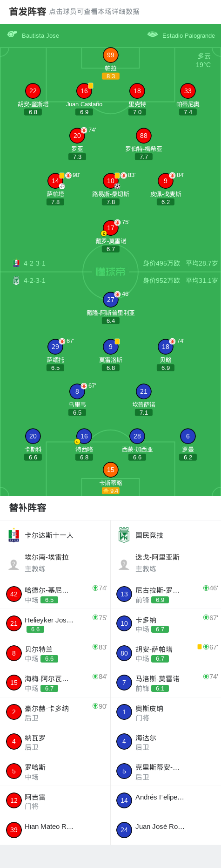Image resolution: width=221 pixels, height=868 pixels.
Task: View coach 迭戈-阿里亚斯 profile
Action: click(166, 563)
